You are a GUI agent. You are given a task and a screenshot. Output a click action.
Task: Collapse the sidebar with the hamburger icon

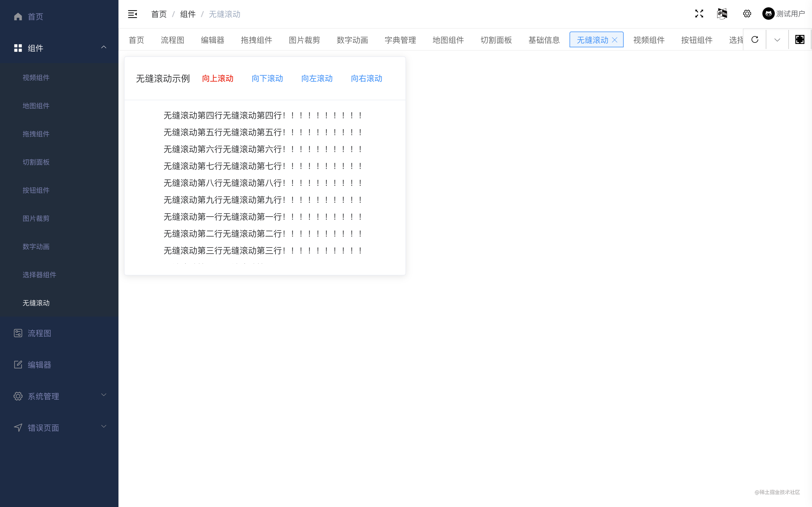(x=133, y=14)
